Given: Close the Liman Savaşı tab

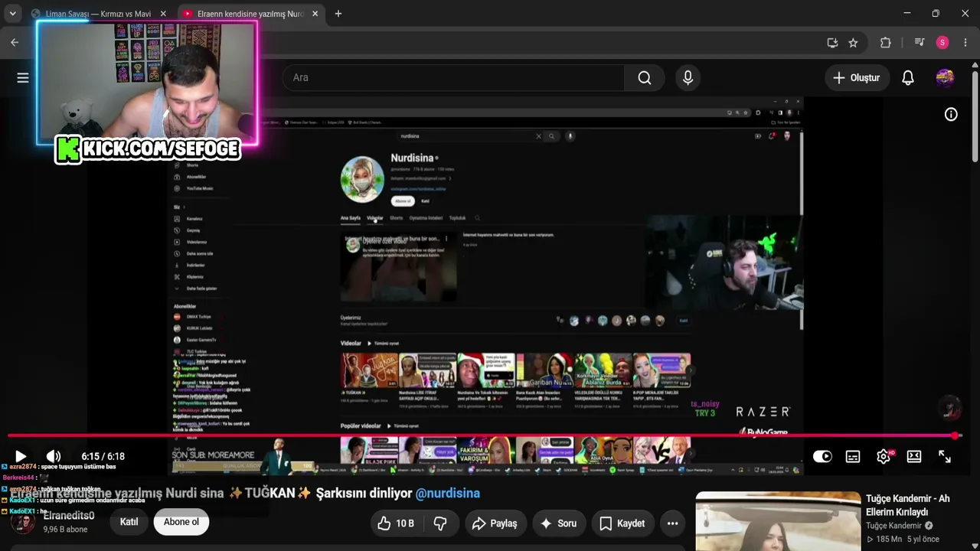Looking at the screenshot, I should pos(163,14).
